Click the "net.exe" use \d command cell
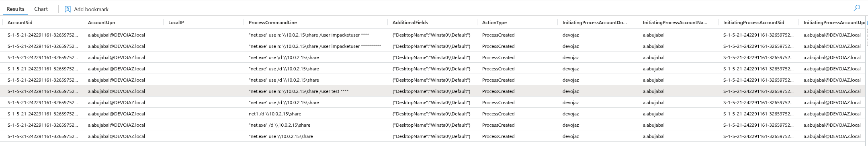This screenshot has height=146, width=868. (284, 58)
